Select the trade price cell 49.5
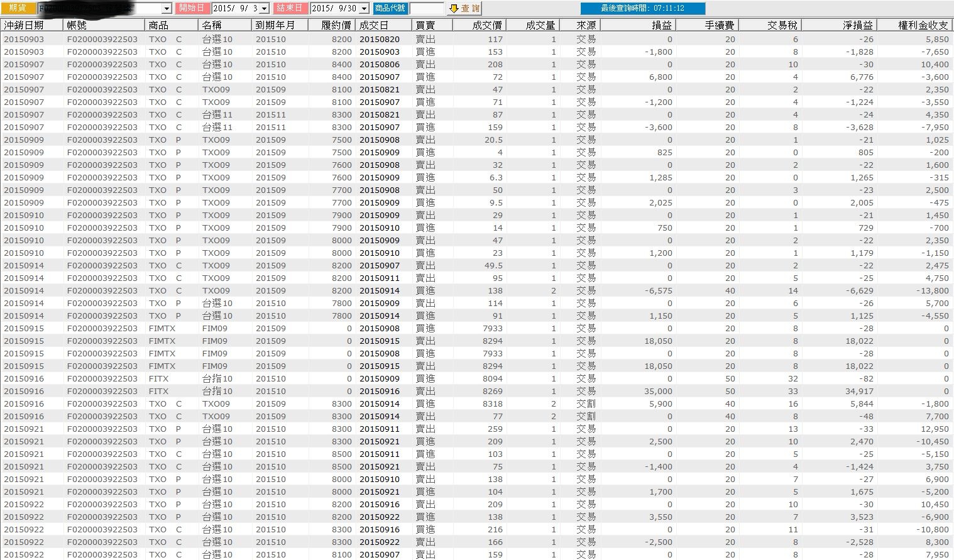This screenshot has width=954, height=560. (493, 265)
